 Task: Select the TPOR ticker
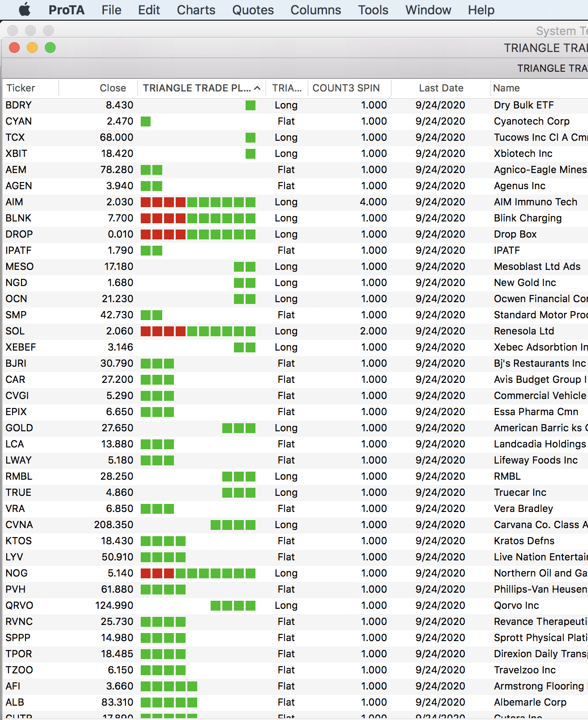point(18,654)
